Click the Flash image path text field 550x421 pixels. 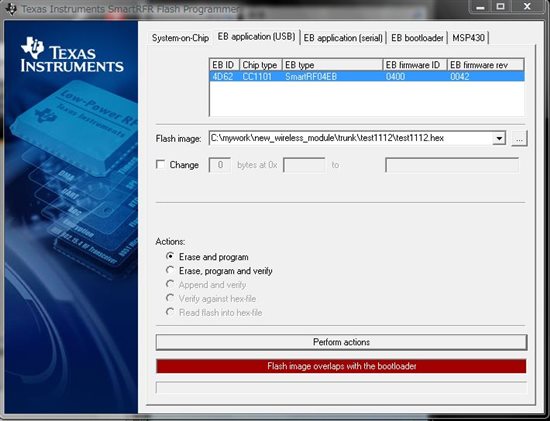click(x=350, y=138)
